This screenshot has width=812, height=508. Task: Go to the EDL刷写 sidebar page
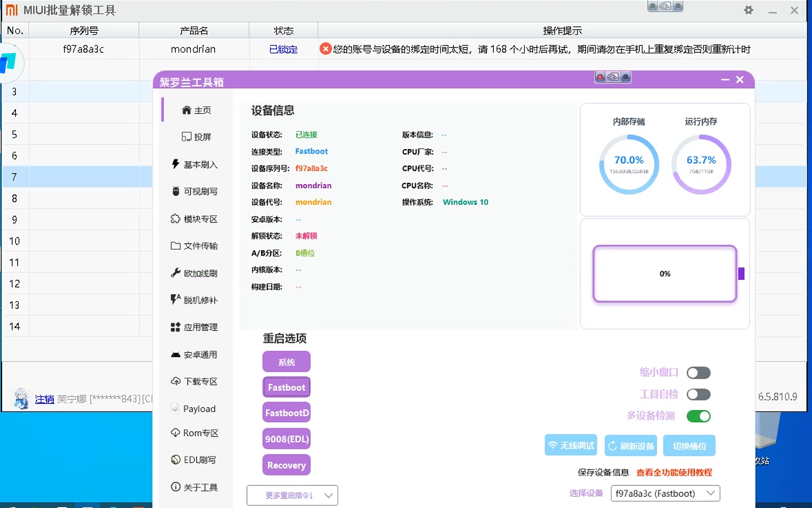point(194,460)
